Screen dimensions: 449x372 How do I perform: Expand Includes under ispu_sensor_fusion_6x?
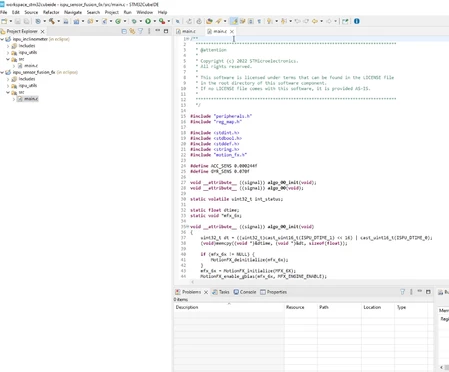[x=8, y=79]
